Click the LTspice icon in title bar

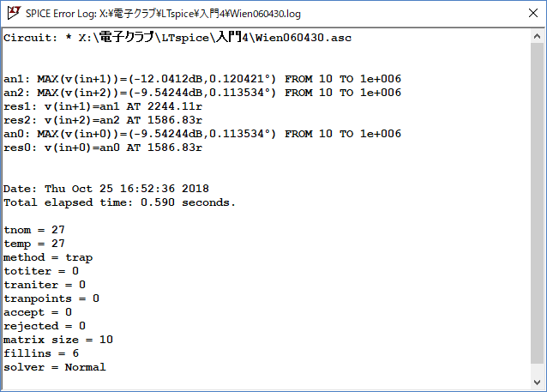click(x=14, y=13)
